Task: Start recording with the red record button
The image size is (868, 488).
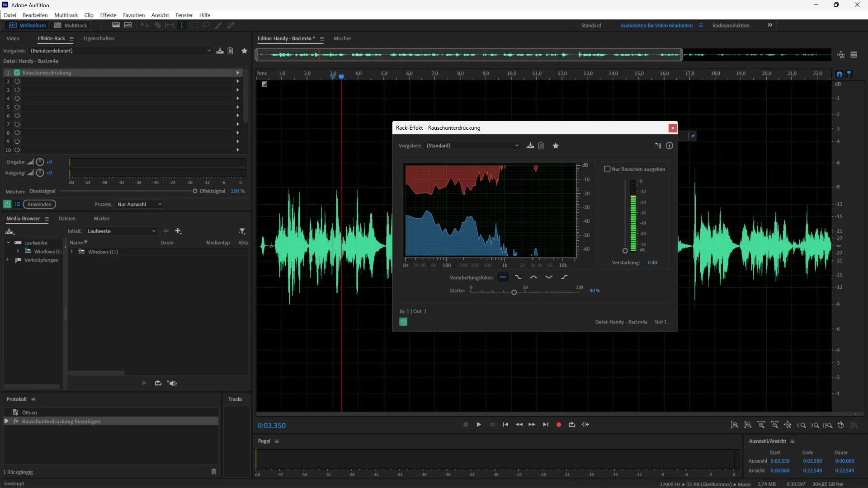Action: pyautogui.click(x=559, y=425)
